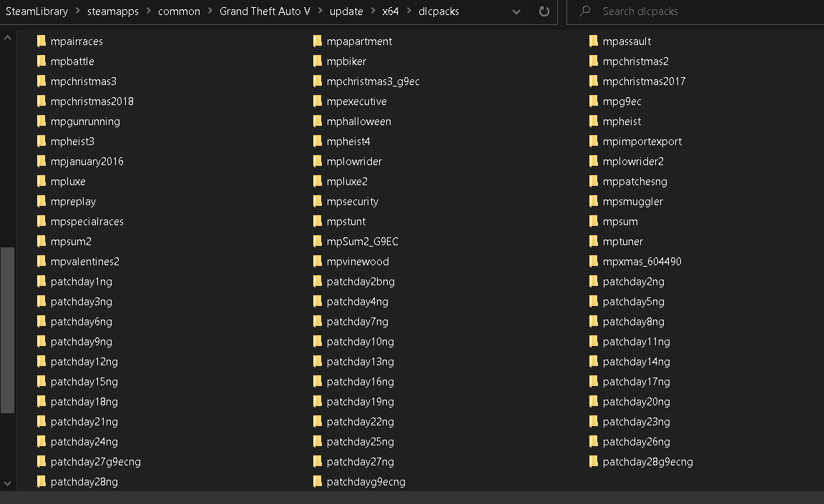Expand the chevron after Grand Theft Auto V
824x504 pixels.
(320, 11)
